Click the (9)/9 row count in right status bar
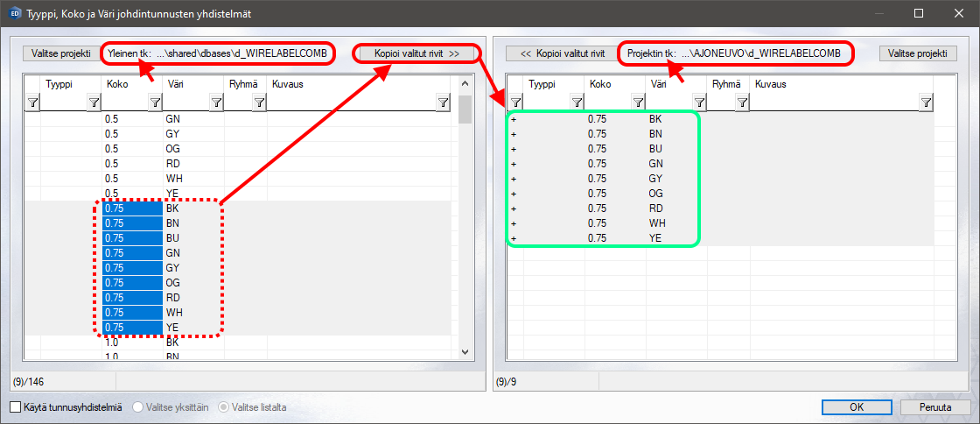The width and height of the screenshot is (980, 424). [x=507, y=381]
